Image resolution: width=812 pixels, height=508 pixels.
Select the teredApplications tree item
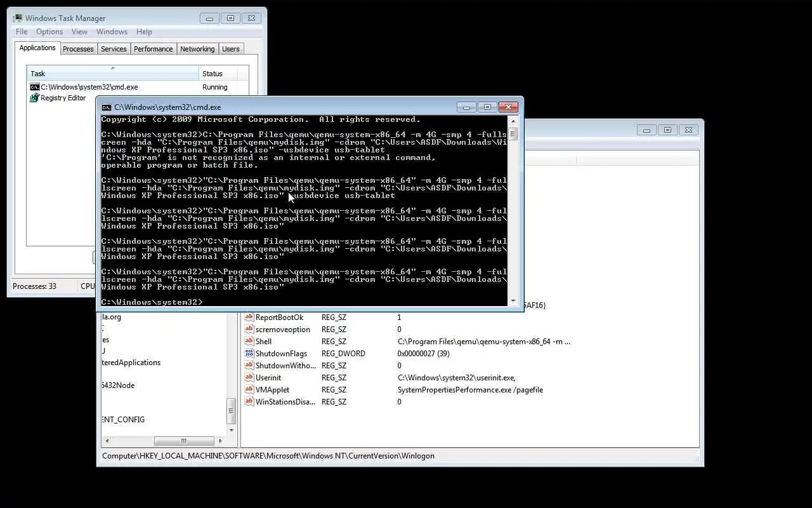131,363
